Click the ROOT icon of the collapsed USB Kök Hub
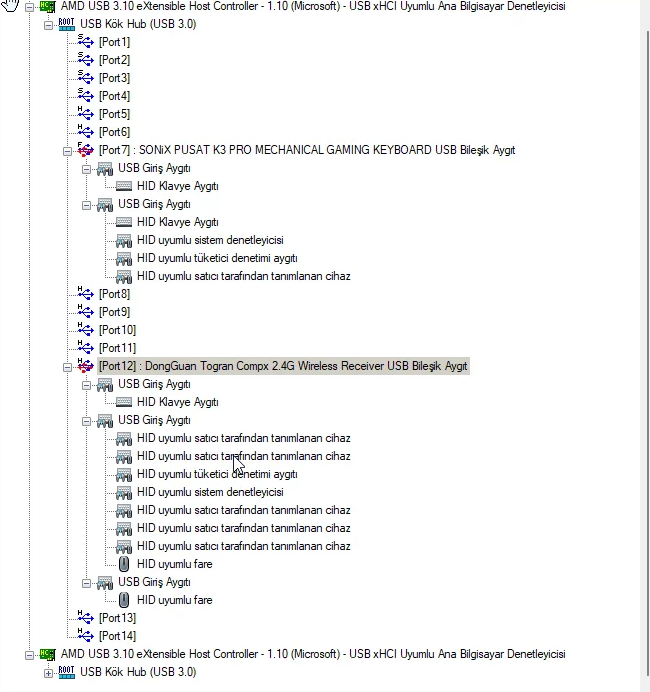Image resolution: width=650 pixels, height=692 pixels. 67,672
